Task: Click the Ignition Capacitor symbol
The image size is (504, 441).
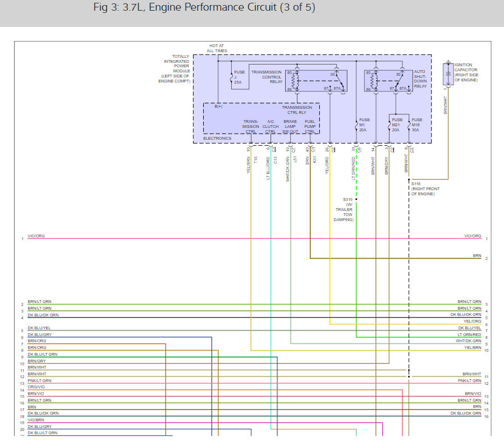Action: coord(448,74)
